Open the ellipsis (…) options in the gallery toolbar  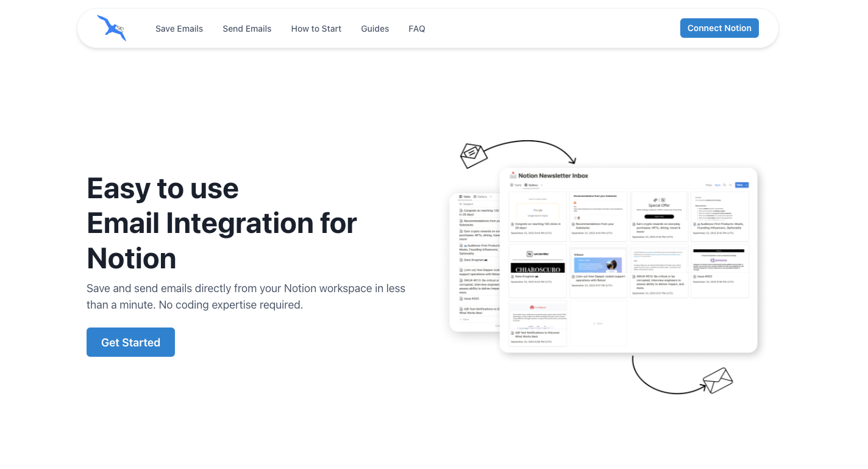(730, 185)
